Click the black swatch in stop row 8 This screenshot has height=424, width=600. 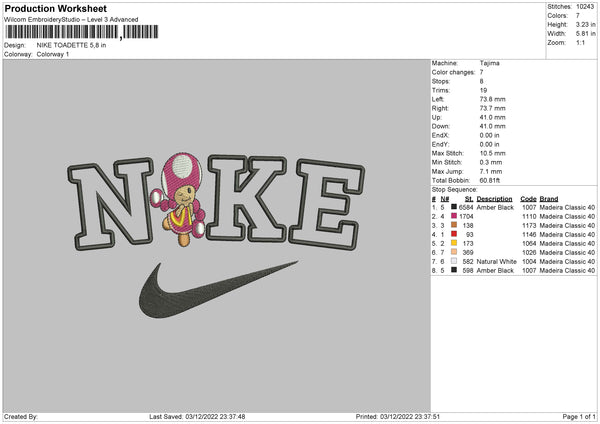pyautogui.click(x=454, y=270)
